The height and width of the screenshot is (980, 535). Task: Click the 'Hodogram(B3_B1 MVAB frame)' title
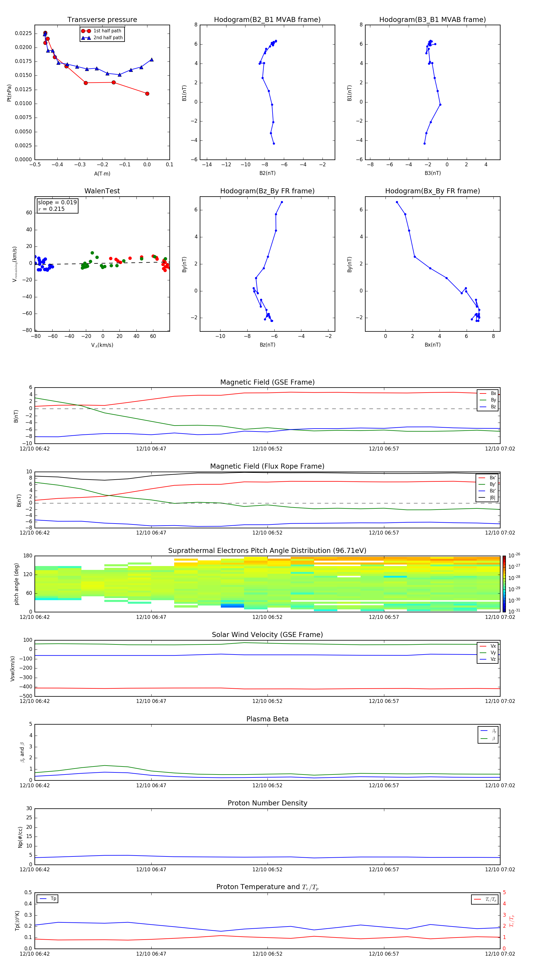[x=432, y=19]
